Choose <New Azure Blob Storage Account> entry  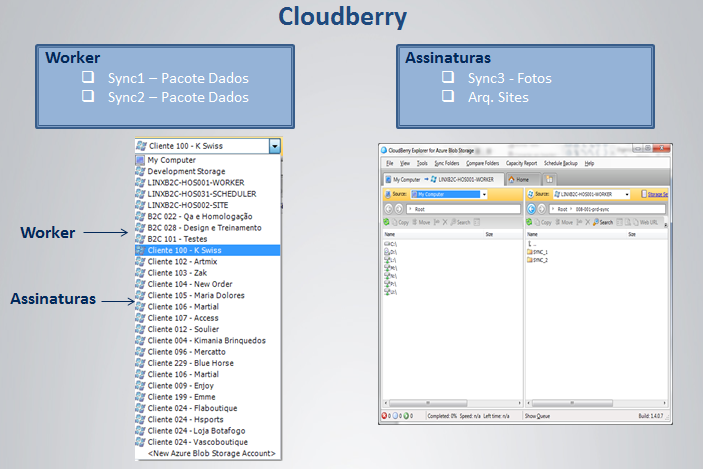(x=208, y=453)
